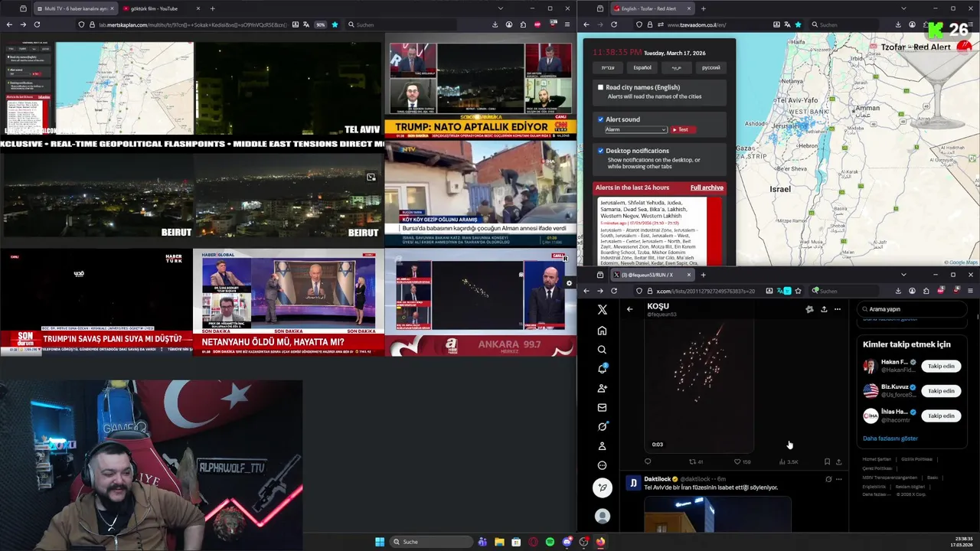Click the X compose post button
This screenshot has height=551, width=980.
(x=603, y=487)
